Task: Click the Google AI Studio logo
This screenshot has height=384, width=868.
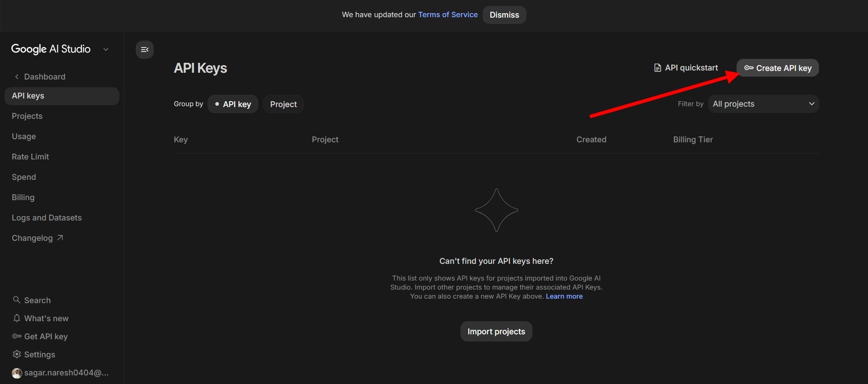Action: point(51,49)
